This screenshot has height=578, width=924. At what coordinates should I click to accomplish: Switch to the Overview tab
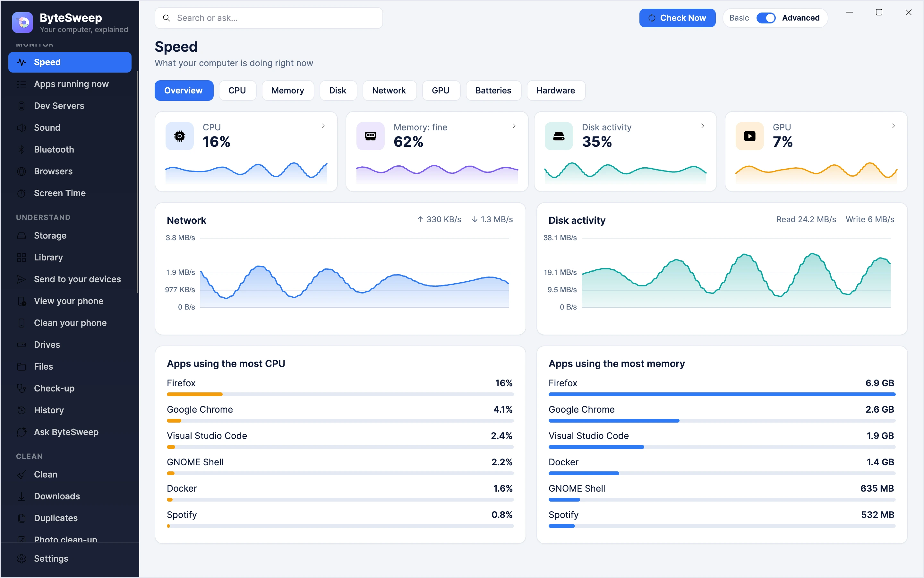[184, 91]
